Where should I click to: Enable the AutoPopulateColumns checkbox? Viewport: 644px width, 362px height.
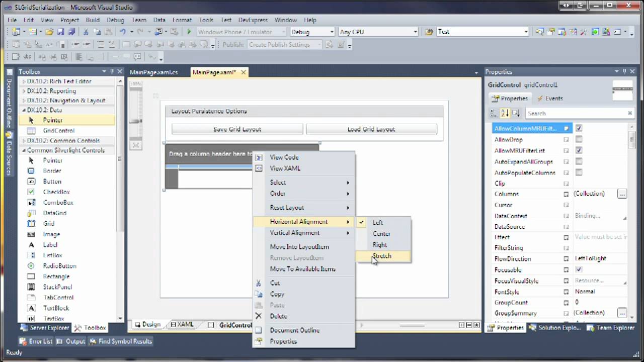coord(579,172)
